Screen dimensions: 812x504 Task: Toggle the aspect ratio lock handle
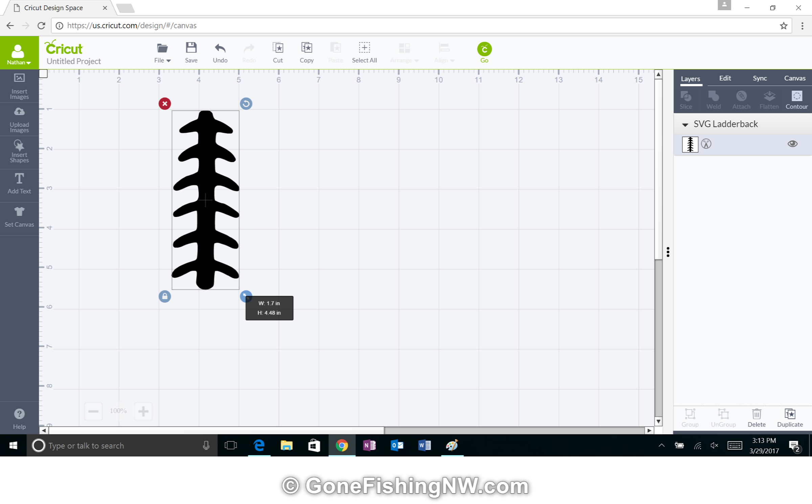click(x=165, y=296)
